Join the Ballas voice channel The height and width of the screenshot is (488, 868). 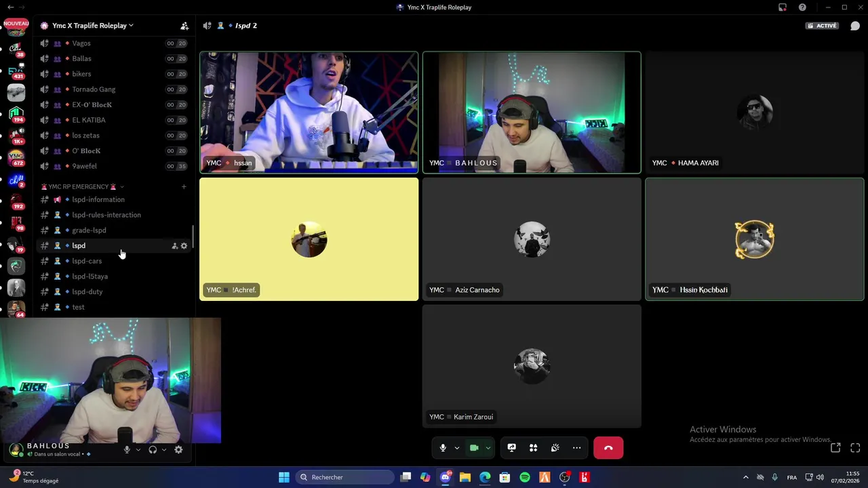coord(114,59)
